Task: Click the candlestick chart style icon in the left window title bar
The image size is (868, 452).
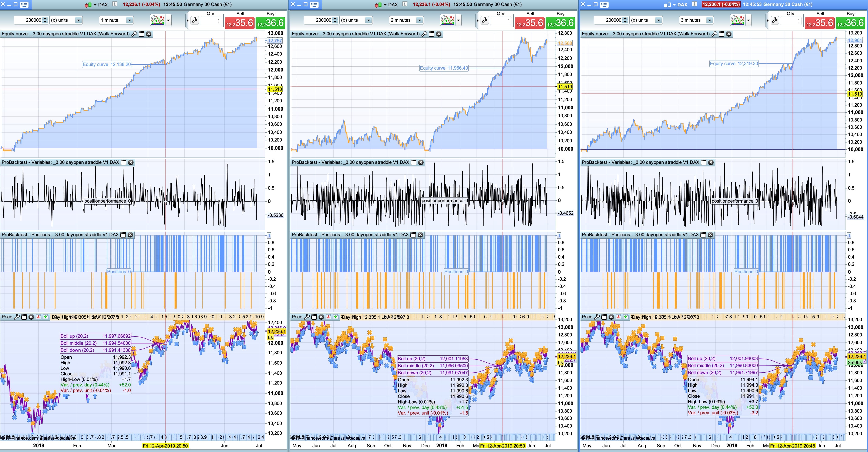Action: [x=88, y=5]
